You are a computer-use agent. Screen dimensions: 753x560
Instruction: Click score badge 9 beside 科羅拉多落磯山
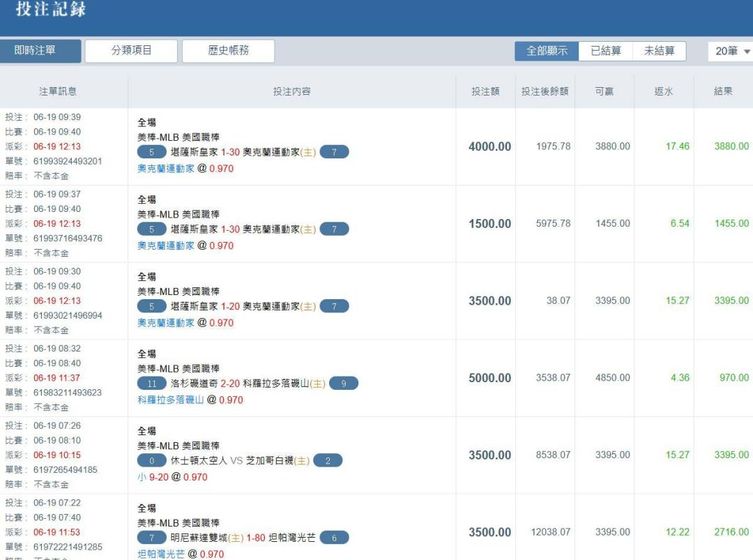tap(343, 384)
